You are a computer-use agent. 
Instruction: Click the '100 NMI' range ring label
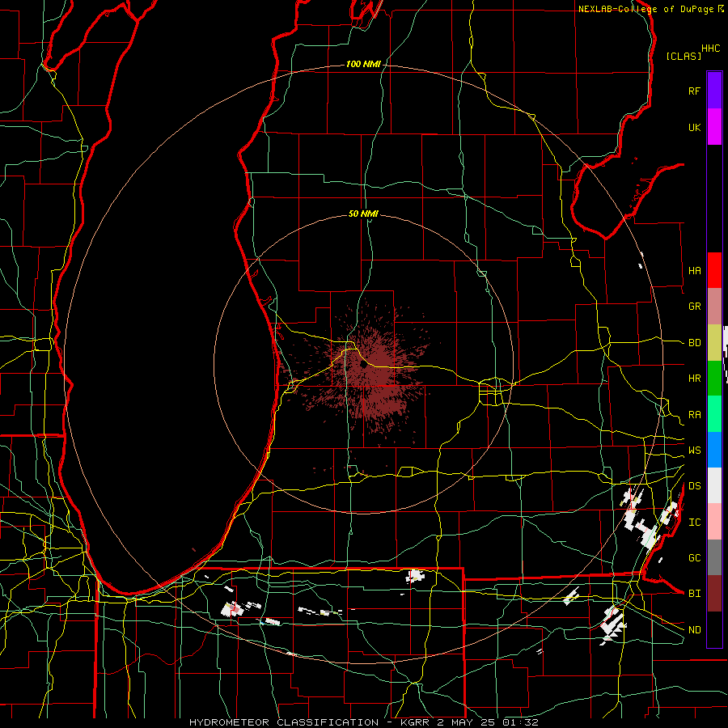click(363, 64)
